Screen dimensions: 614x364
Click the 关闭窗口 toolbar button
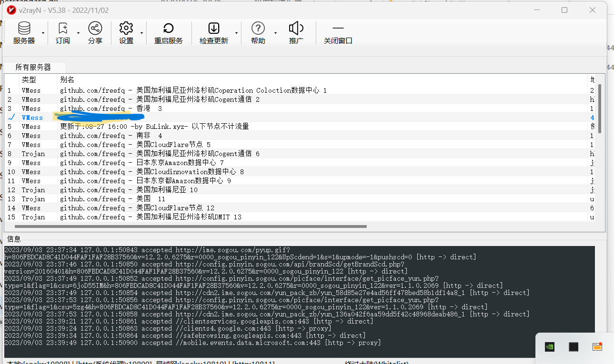pos(338,33)
